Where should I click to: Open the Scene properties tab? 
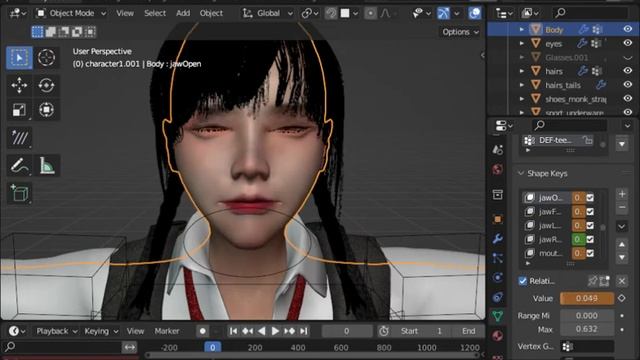coord(498,150)
